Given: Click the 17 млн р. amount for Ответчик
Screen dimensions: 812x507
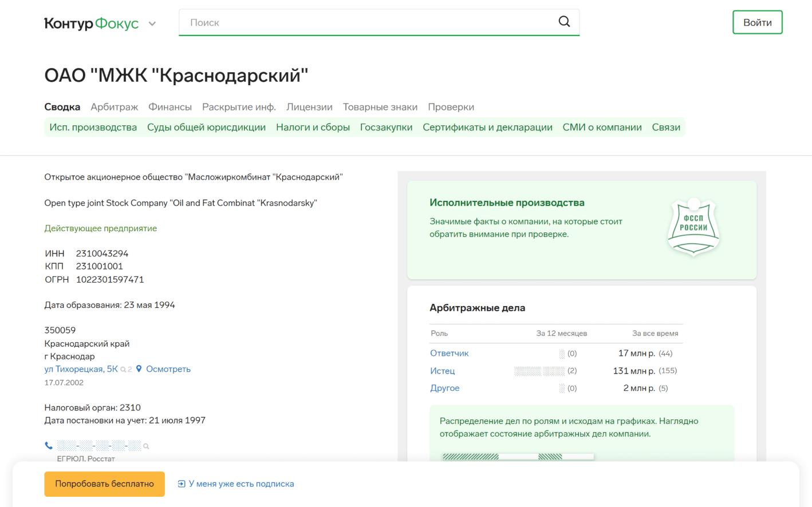Looking at the screenshot, I should point(637,354).
